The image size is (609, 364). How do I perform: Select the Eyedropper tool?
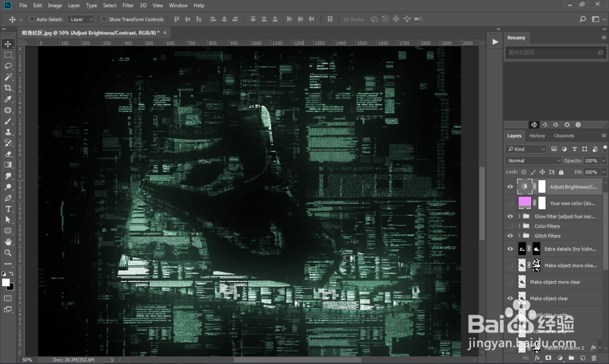coord(8,99)
